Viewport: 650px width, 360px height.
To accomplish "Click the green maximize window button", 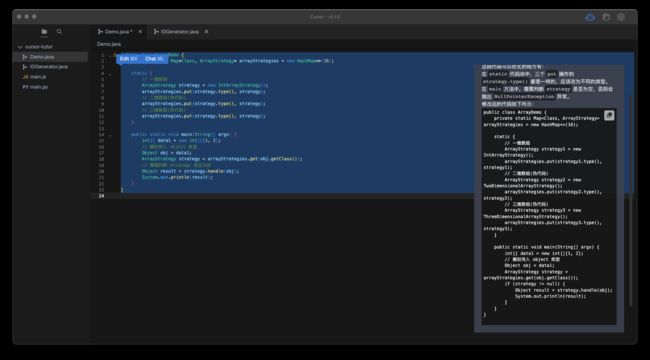I will [x=34, y=17].
